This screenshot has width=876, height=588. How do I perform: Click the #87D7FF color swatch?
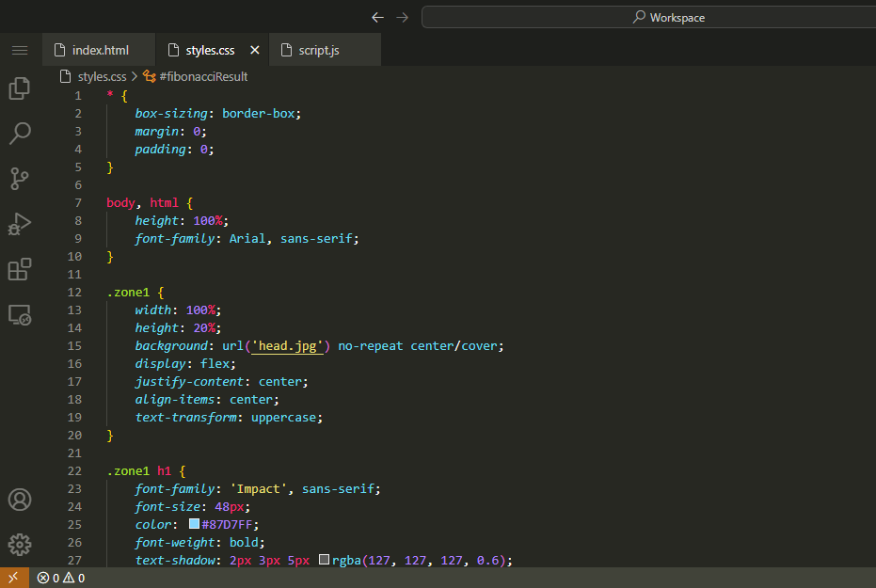(x=195, y=524)
